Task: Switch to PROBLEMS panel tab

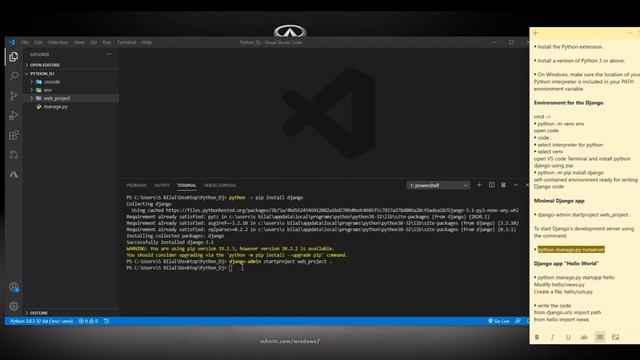Action: tap(136, 185)
